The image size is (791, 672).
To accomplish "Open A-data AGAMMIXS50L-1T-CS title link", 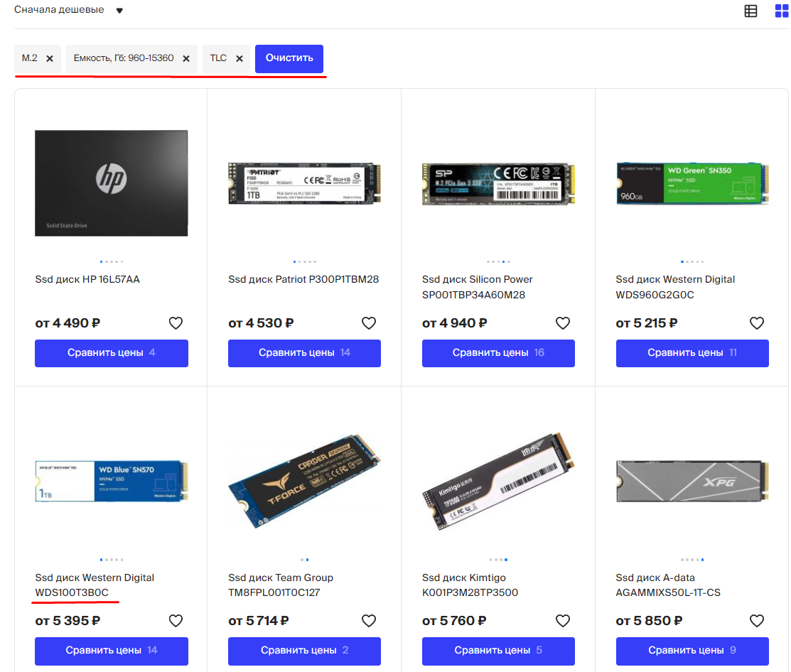I will [668, 585].
